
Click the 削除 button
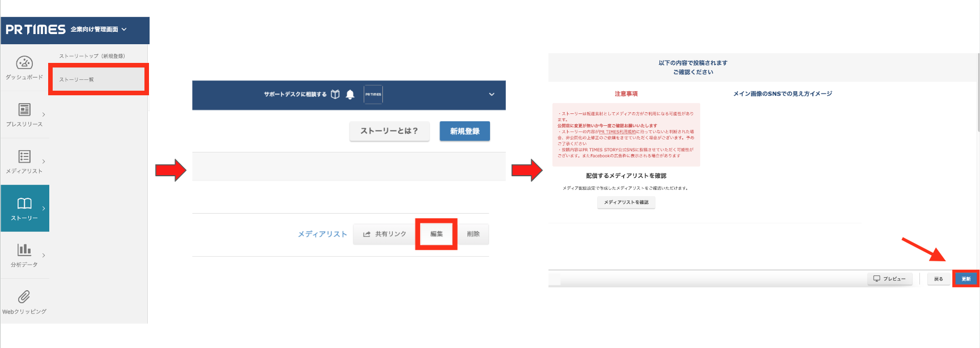point(473,234)
